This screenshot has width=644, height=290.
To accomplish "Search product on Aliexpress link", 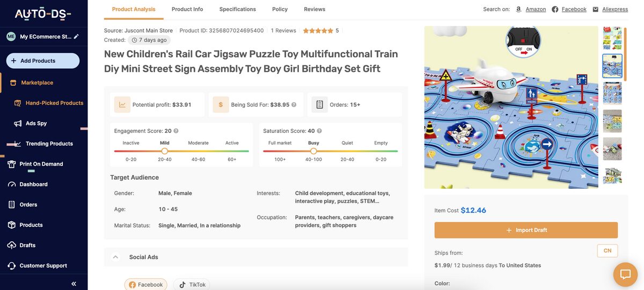I will (614, 9).
